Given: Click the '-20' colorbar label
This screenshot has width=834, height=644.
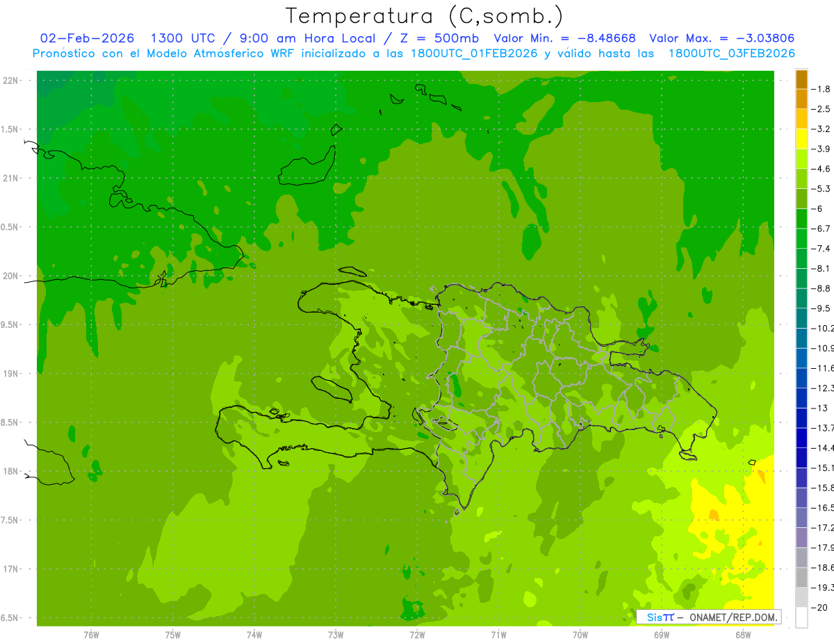Looking at the screenshot, I should (x=819, y=607).
